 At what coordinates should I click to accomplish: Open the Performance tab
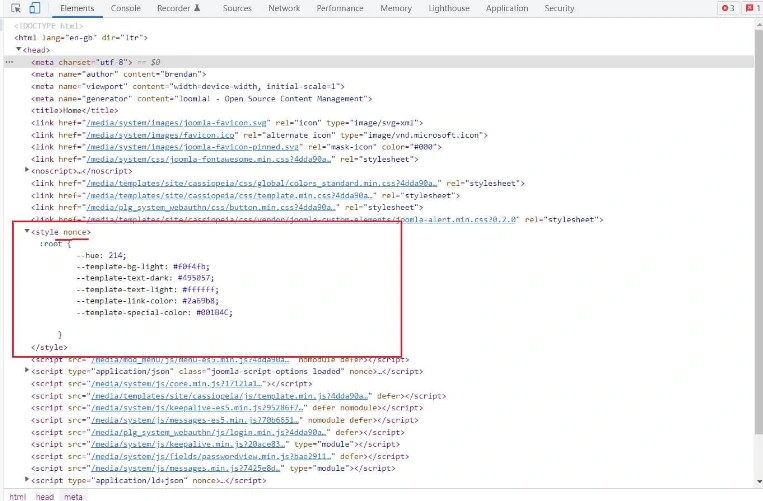[340, 8]
